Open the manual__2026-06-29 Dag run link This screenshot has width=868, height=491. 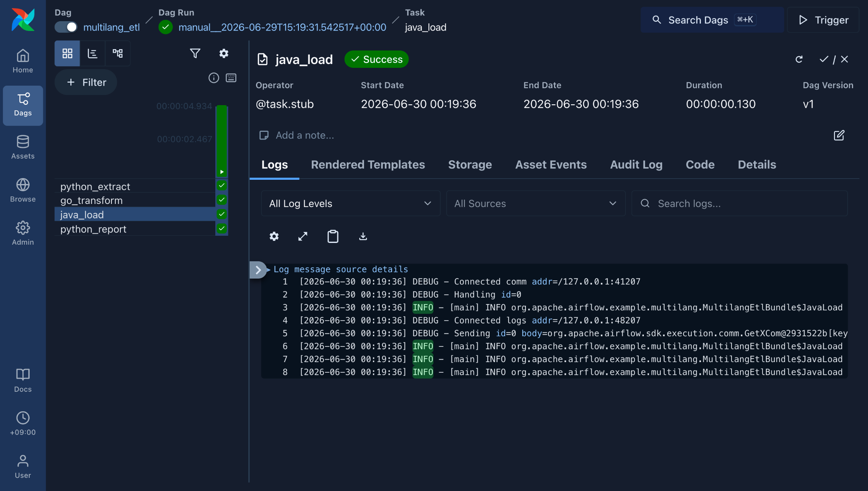click(x=282, y=27)
